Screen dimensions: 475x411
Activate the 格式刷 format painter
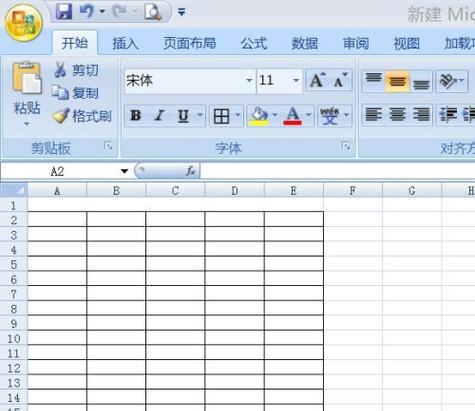(x=82, y=116)
